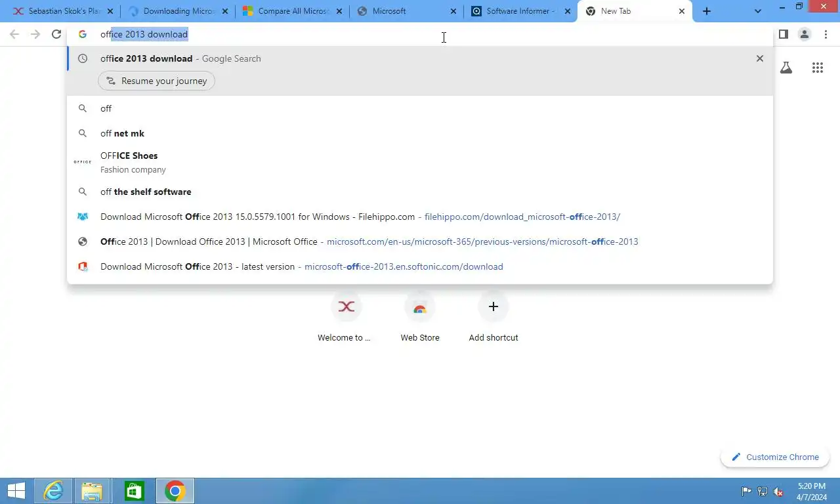Open network icon in system tray

763,491
